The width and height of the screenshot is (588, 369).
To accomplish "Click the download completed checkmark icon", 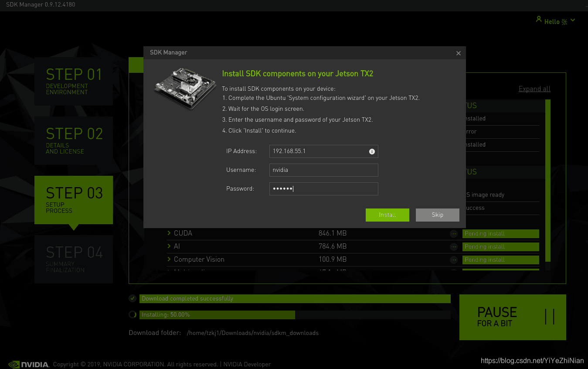I will pos(133,299).
